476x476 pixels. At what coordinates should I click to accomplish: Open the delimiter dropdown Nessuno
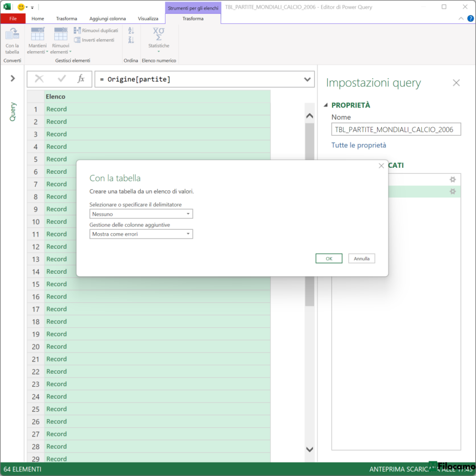[141, 214]
